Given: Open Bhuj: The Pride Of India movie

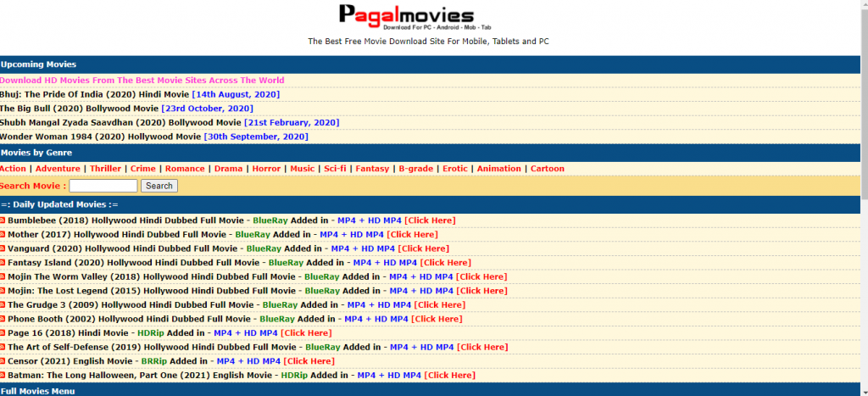Looking at the screenshot, I should [x=95, y=95].
